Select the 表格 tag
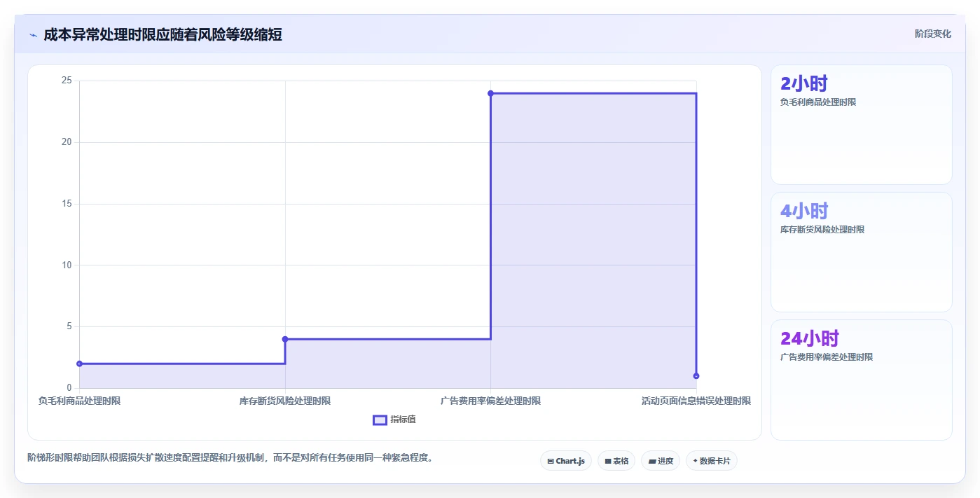The image size is (980, 498). pyautogui.click(x=616, y=461)
